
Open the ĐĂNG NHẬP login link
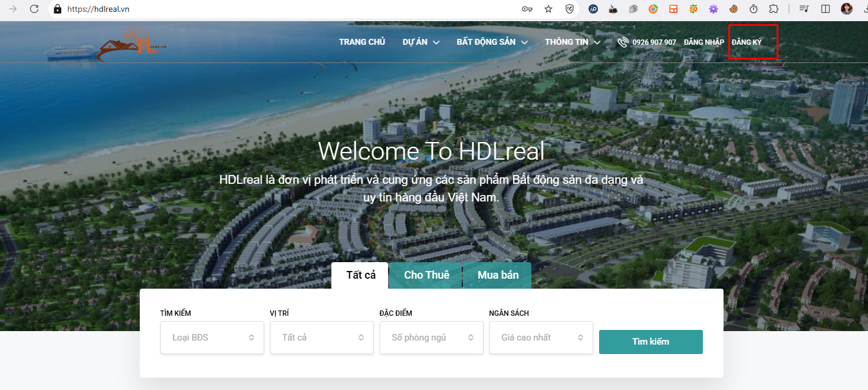[704, 42]
